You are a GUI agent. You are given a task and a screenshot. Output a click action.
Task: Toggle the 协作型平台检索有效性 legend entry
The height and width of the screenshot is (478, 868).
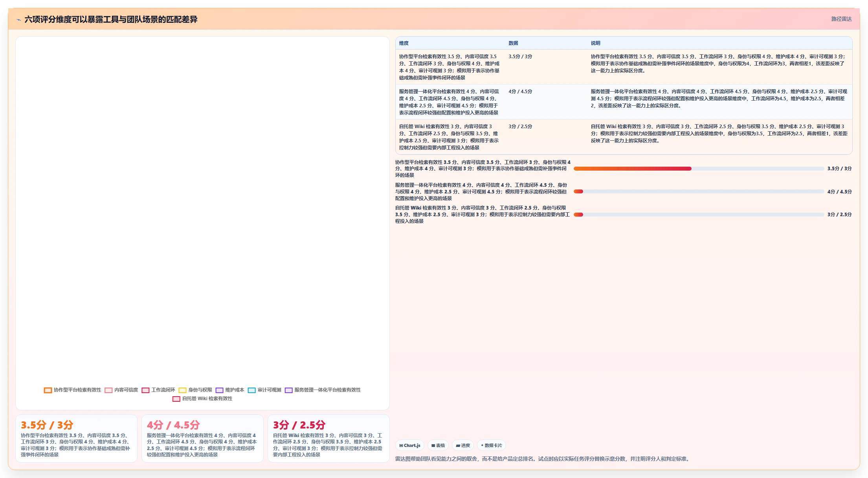pyautogui.click(x=73, y=390)
